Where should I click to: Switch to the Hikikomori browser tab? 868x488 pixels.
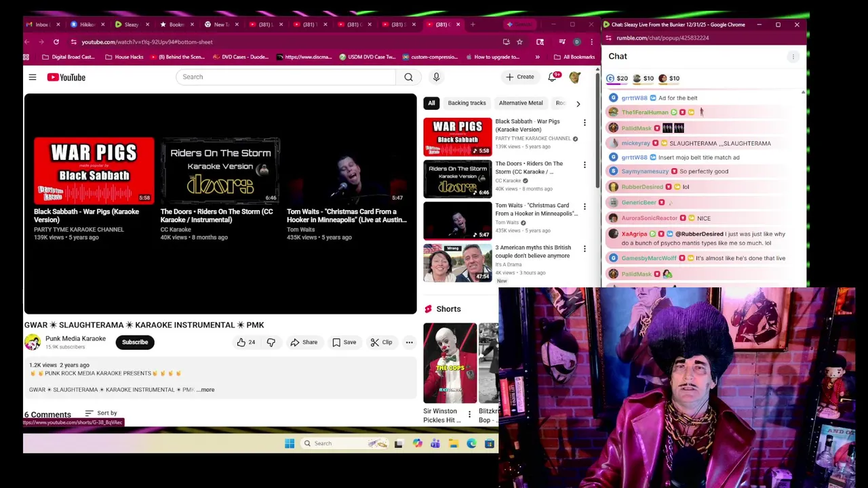tap(87, 24)
